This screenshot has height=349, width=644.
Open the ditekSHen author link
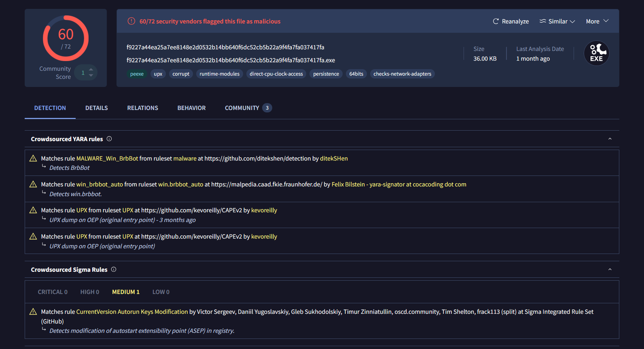coord(334,159)
